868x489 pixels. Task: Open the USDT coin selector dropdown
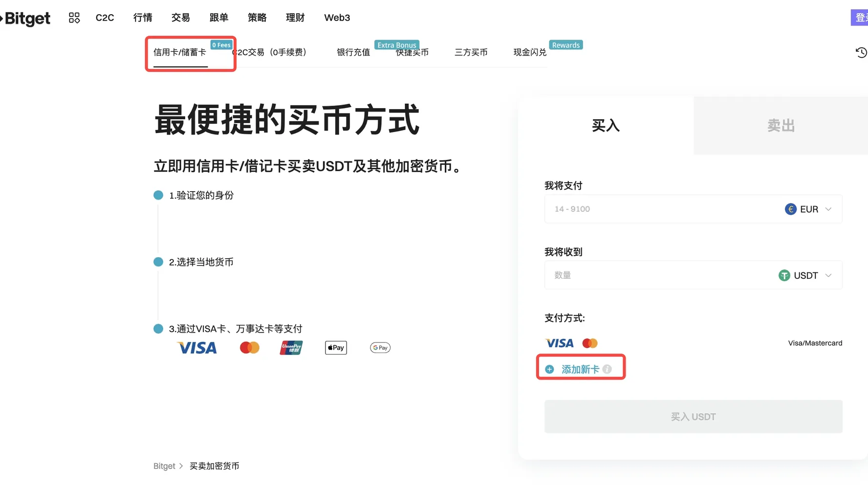pyautogui.click(x=805, y=275)
